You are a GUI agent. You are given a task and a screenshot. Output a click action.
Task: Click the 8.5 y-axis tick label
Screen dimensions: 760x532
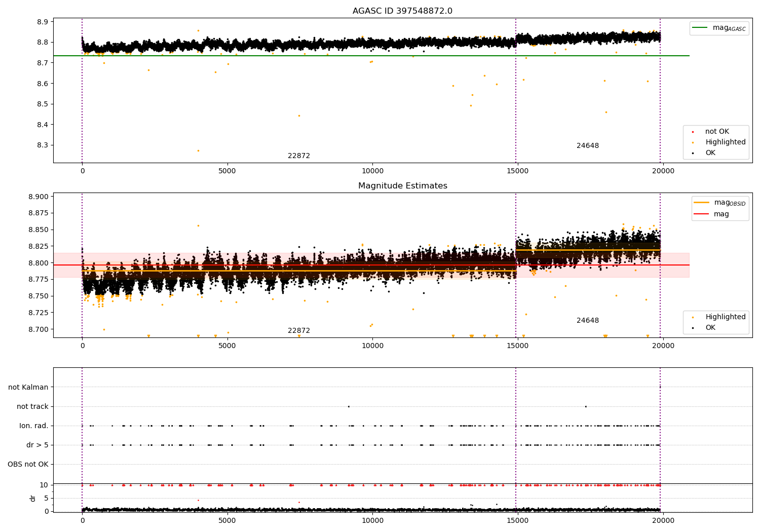coord(43,104)
